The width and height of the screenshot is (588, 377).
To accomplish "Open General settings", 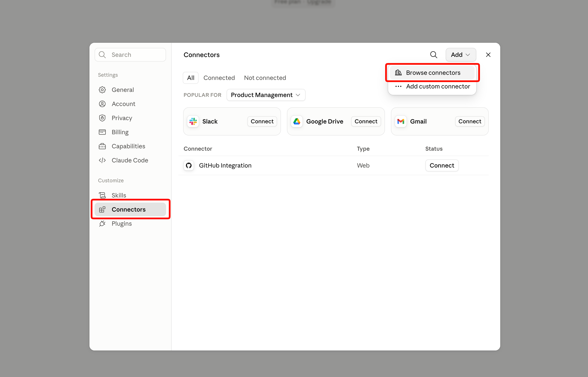I will 130,90.
